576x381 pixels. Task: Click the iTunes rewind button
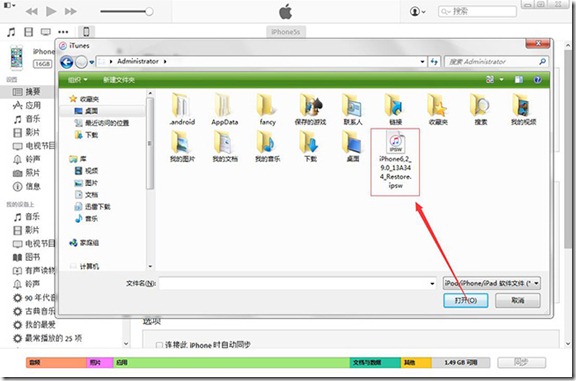(x=32, y=11)
